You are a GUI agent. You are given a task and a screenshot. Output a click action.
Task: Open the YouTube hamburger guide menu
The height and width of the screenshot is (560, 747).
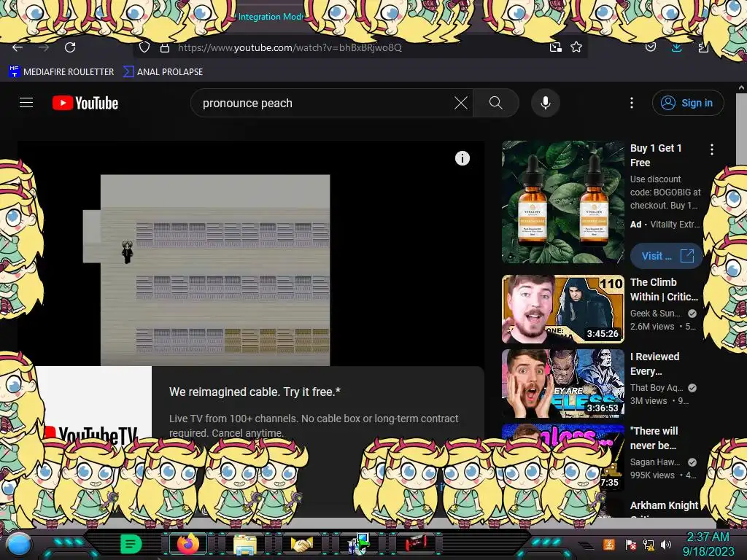(x=26, y=102)
